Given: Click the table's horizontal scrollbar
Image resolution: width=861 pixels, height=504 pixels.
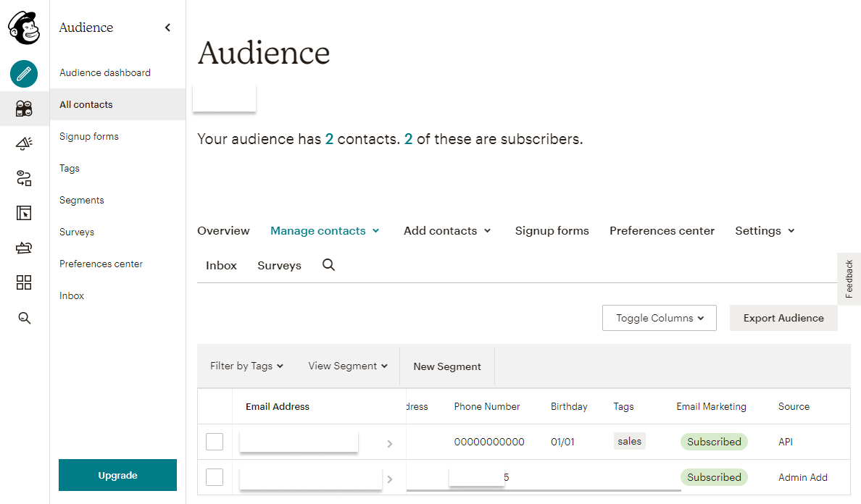Looking at the screenshot, I should (544, 490).
